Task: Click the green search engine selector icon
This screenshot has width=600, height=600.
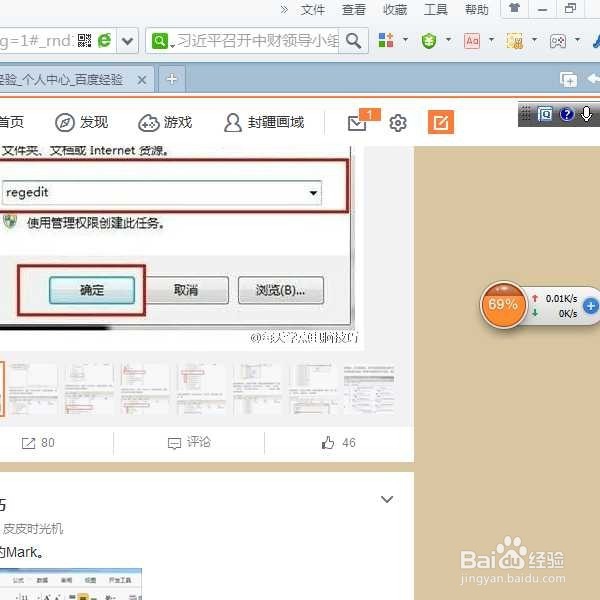Action: pos(160,41)
